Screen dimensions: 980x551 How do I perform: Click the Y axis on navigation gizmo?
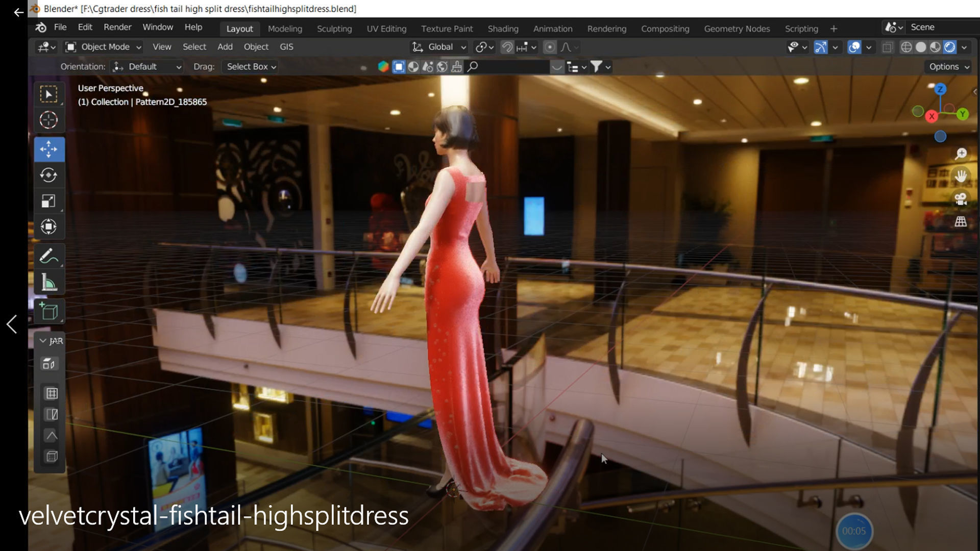point(963,114)
